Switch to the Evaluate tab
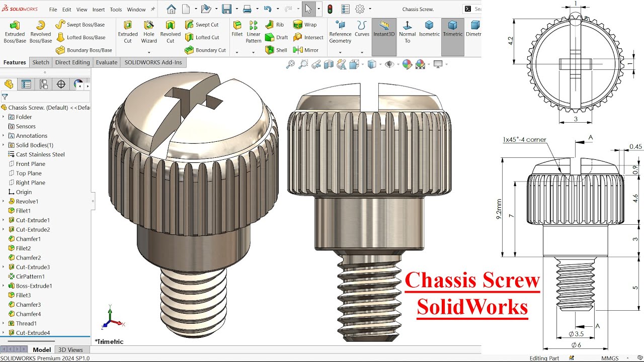This screenshot has width=644, height=362. pyautogui.click(x=107, y=62)
